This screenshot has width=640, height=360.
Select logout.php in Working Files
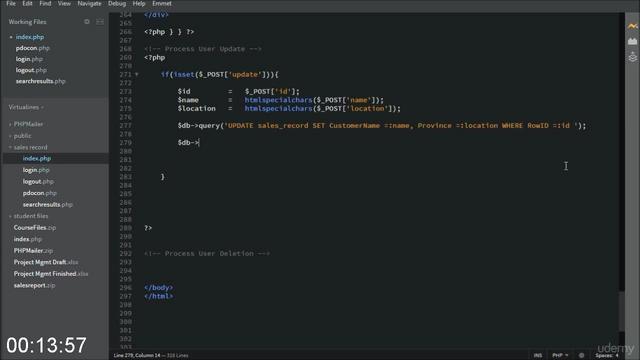(31, 70)
